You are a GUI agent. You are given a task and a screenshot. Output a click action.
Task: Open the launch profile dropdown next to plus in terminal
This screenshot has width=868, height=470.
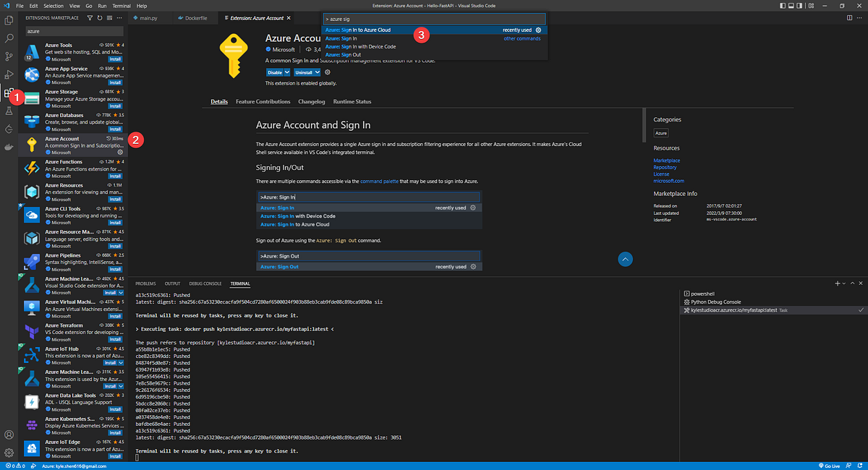pos(843,283)
